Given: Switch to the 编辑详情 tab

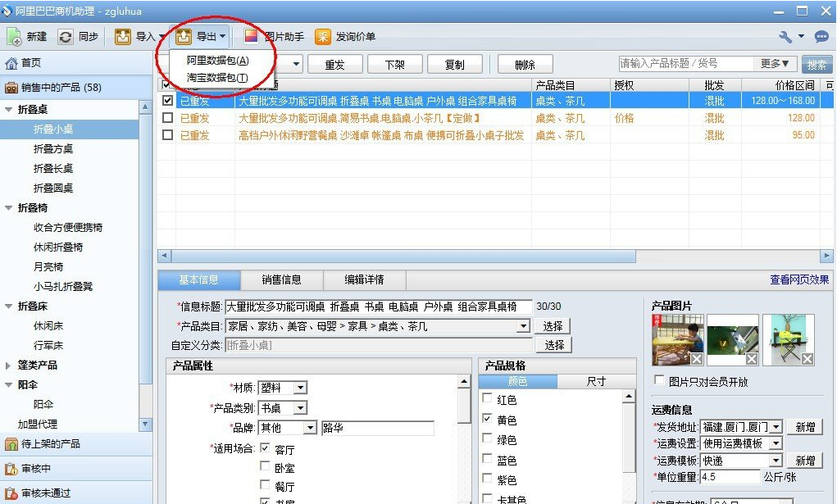Looking at the screenshot, I should point(364,279).
